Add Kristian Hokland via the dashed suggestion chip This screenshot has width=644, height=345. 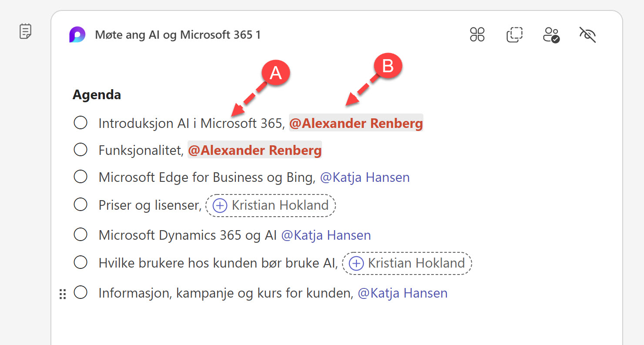(270, 205)
